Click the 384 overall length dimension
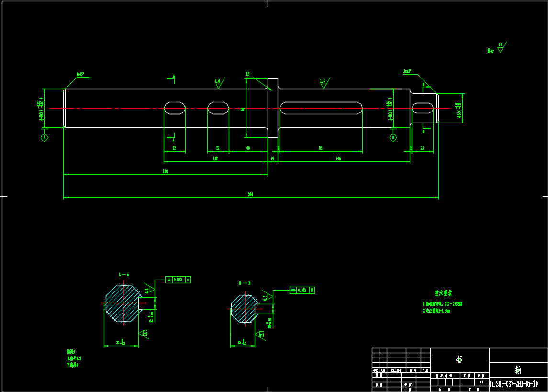This screenshot has width=548, height=392. tap(251, 195)
